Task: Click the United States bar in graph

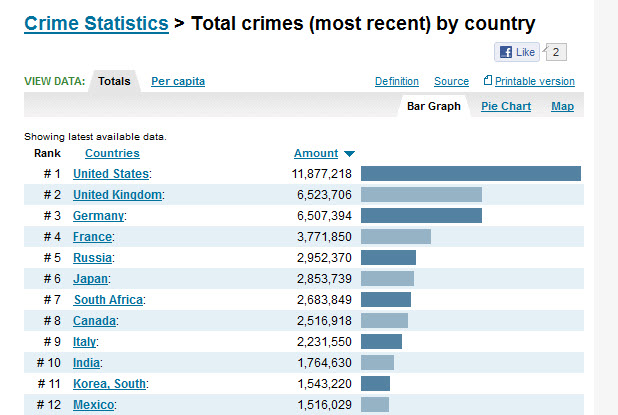Action: tap(471, 174)
